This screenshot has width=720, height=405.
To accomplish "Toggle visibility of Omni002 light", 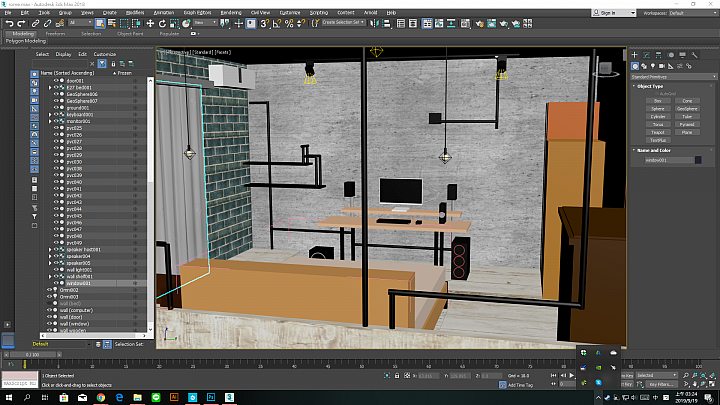I will (x=50, y=290).
